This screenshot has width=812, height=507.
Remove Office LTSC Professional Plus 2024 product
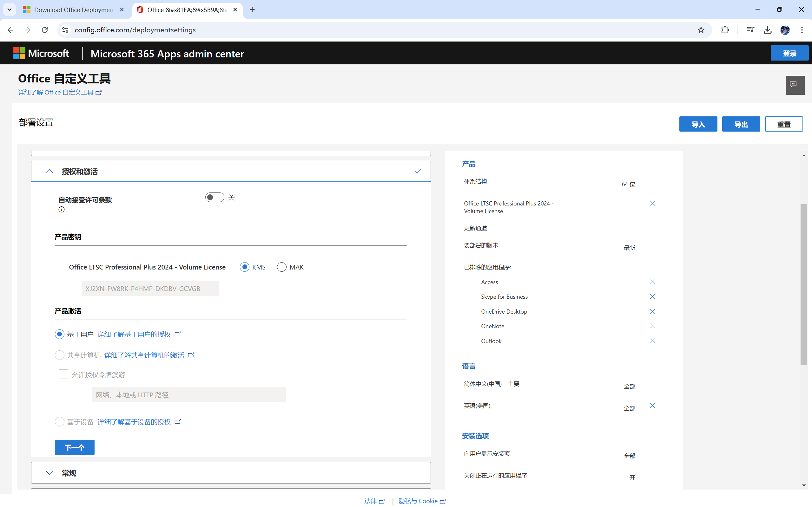coord(653,203)
